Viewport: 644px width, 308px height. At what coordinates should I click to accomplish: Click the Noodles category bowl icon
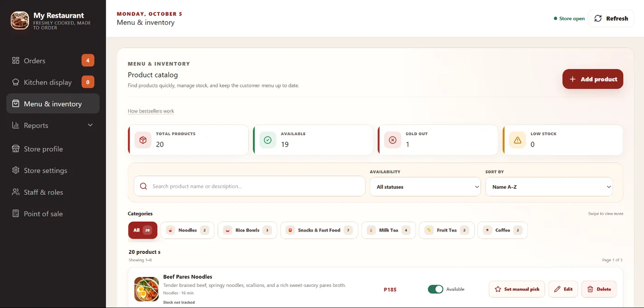click(x=171, y=230)
